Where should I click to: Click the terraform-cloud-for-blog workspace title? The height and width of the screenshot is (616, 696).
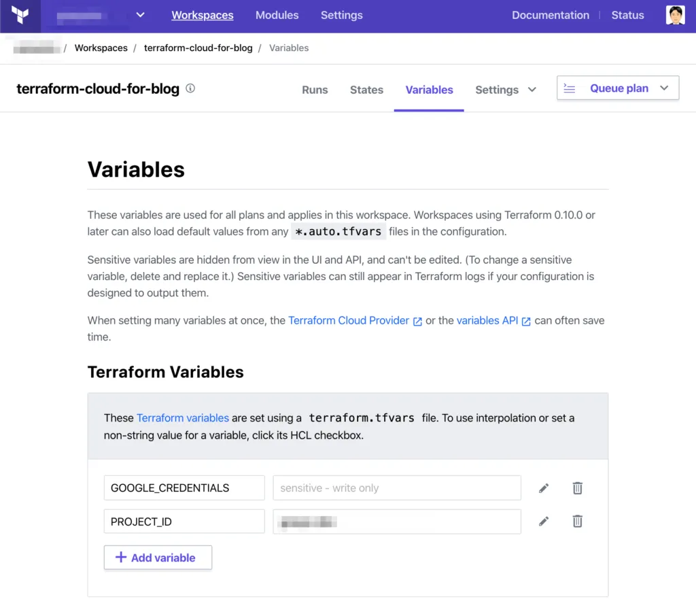coord(98,89)
